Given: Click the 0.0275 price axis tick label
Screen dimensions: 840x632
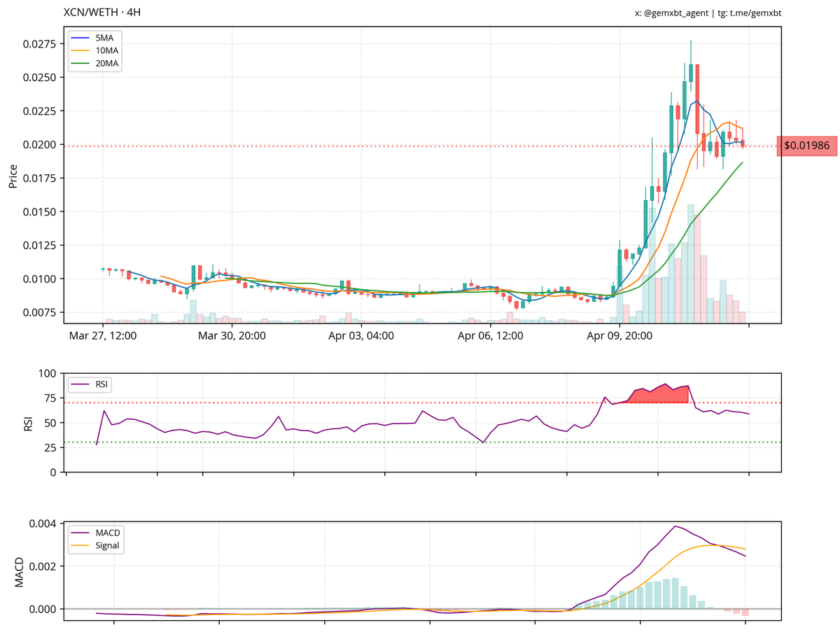Looking at the screenshot, I should [x=41, y=44].
